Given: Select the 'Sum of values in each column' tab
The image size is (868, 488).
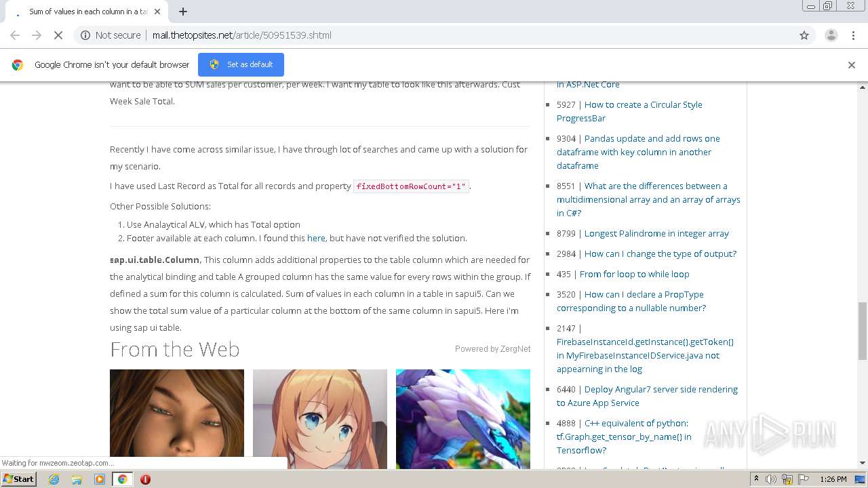Looking at the screenshot, I should point(88,12).
